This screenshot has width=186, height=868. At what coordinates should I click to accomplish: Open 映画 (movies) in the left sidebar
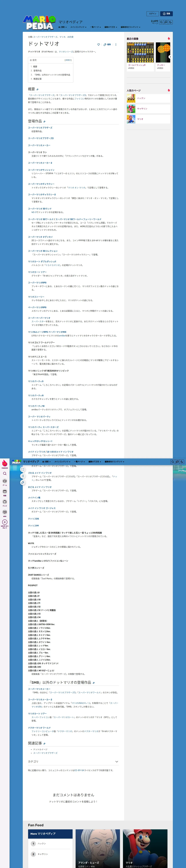click(x=5, y=493)
